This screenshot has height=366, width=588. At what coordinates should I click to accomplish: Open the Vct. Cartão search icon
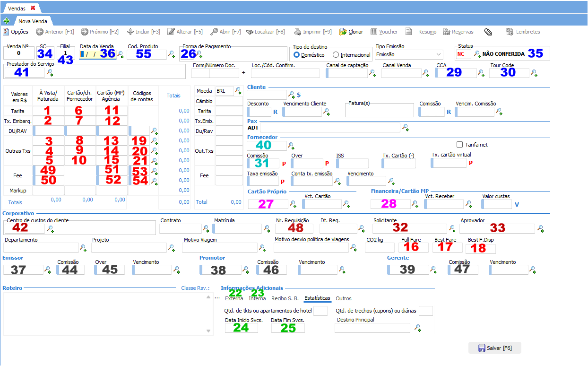coord(346,204)
